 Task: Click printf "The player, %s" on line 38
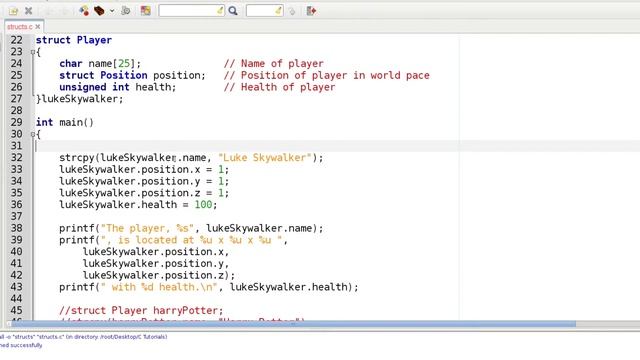point(191,228)
